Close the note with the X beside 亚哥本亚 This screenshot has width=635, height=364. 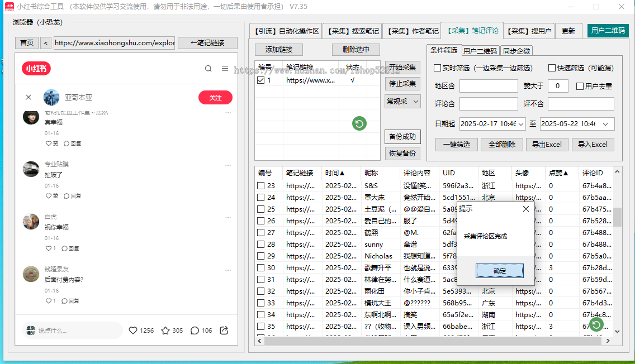(x=29, y=97)
